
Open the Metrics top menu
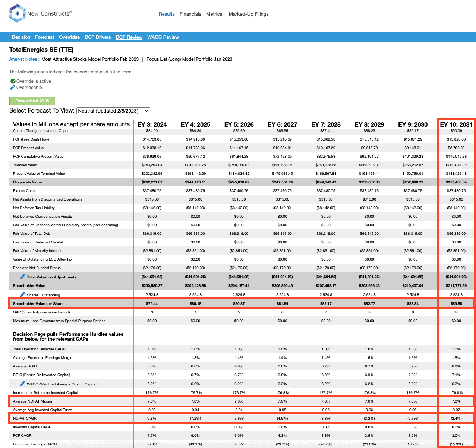tap(214, 14)
